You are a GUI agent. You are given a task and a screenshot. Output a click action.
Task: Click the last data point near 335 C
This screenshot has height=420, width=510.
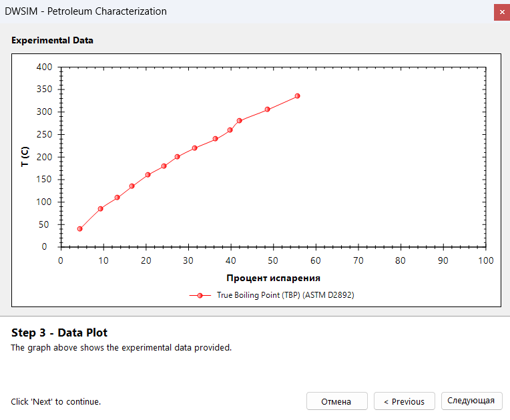pyautogui.click(x=297, y=96)
